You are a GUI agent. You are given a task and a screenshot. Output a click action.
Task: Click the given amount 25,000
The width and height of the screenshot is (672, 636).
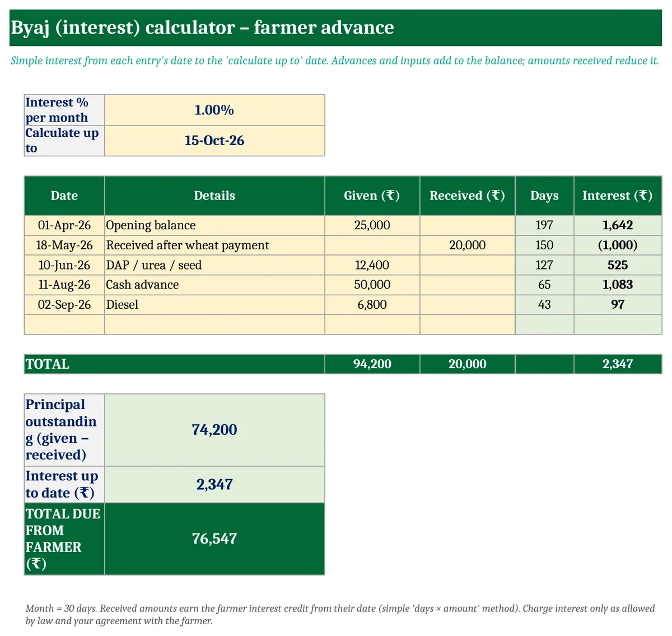point(372,225)
